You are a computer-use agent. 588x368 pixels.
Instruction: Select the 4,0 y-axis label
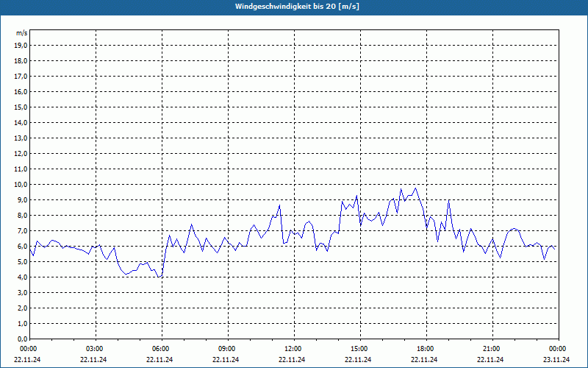point(22,277)
